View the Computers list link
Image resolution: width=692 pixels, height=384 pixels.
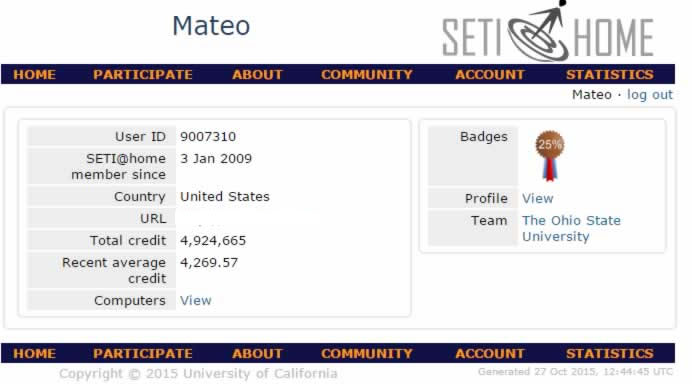[196, 301]
